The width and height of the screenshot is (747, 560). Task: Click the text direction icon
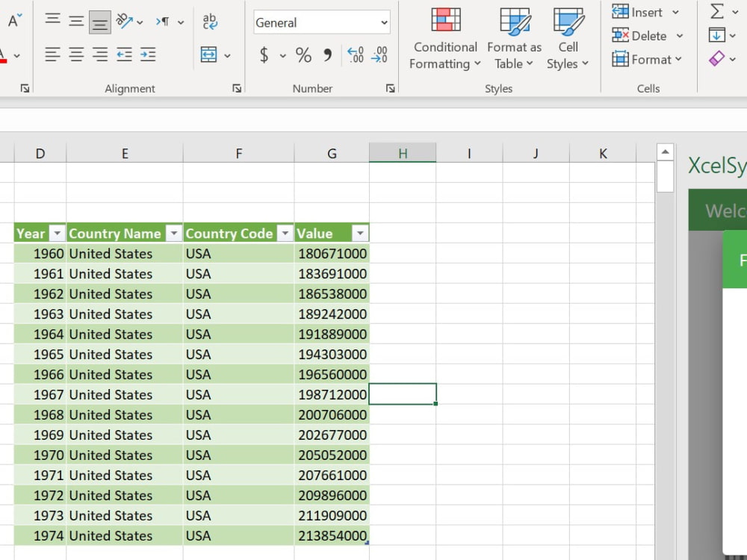(162, 22)
